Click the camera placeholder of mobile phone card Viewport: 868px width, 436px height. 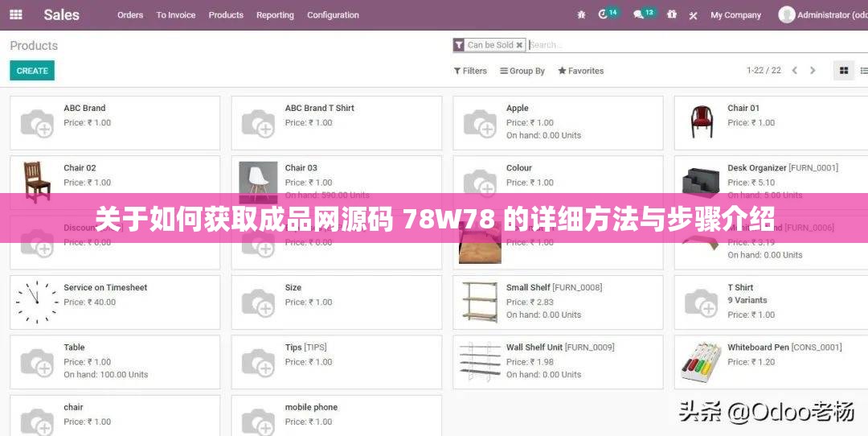(259, 421)
